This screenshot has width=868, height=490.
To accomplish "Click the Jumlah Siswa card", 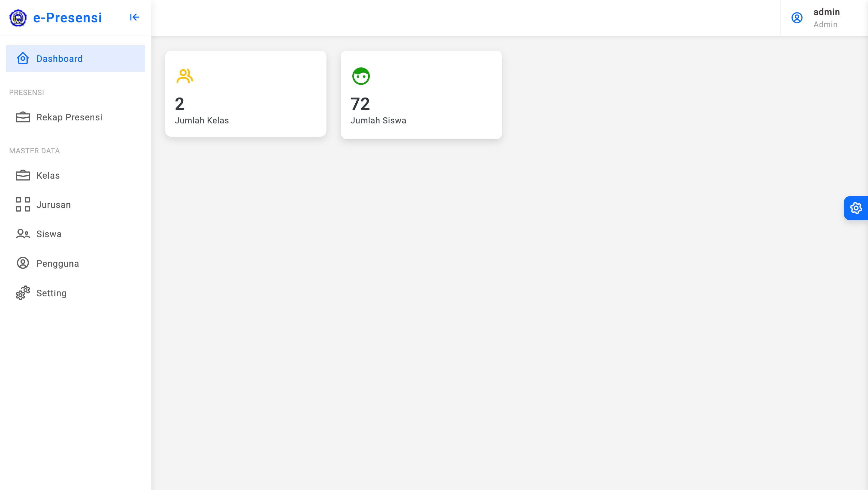I will (421, 95).
